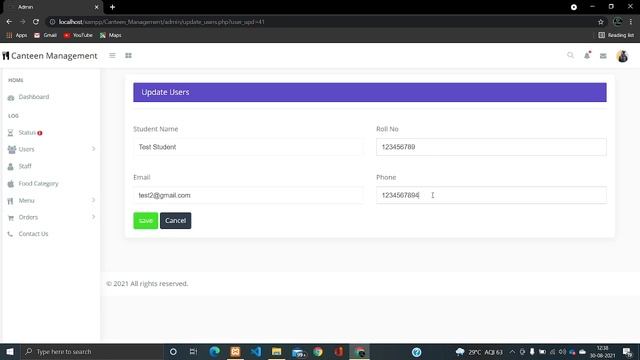Open Status item in sidebar
The height and width of the screenshot is (360, 640).
point(27,133)
